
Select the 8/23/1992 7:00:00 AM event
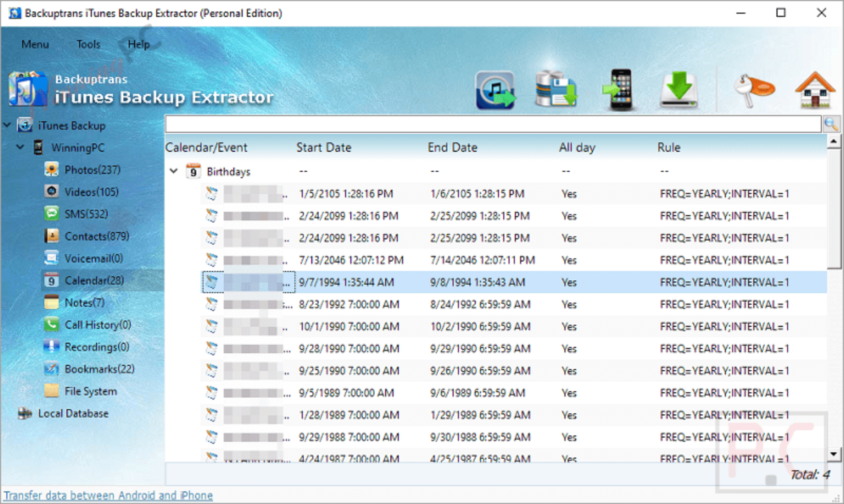click(x=513, y=305)
